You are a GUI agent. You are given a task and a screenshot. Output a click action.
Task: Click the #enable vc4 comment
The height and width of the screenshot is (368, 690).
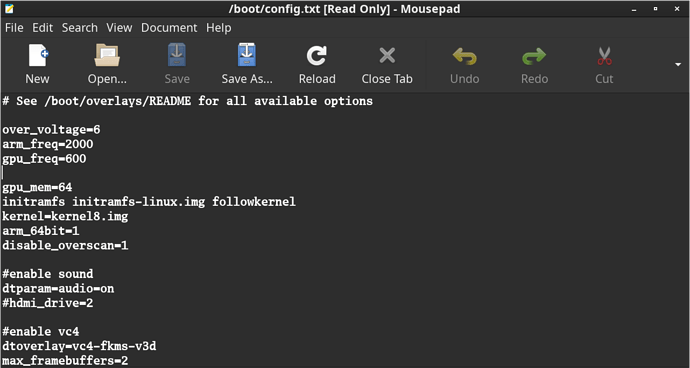coord(40,331)
